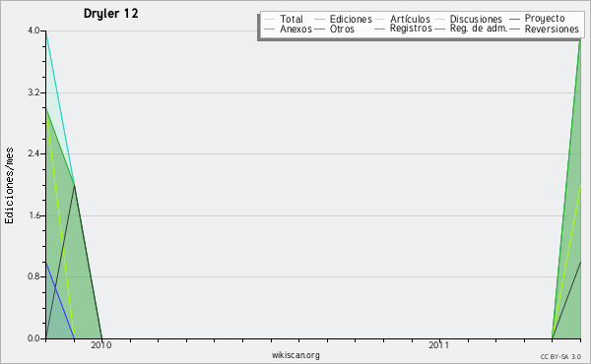Click the y-axis value 0.8
Image resolution: width=591 pixels, height=364 pixels.
(x=33, y=276)
